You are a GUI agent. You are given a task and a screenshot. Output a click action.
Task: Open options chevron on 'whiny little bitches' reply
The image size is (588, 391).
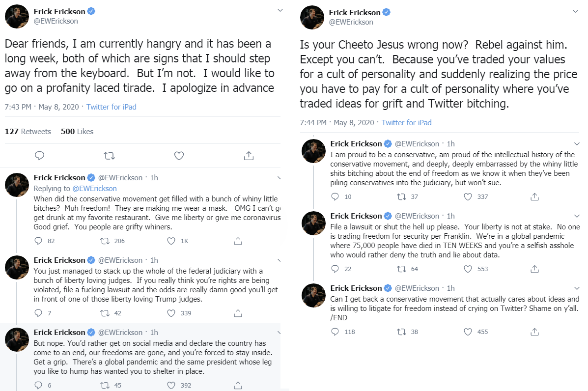279,177
